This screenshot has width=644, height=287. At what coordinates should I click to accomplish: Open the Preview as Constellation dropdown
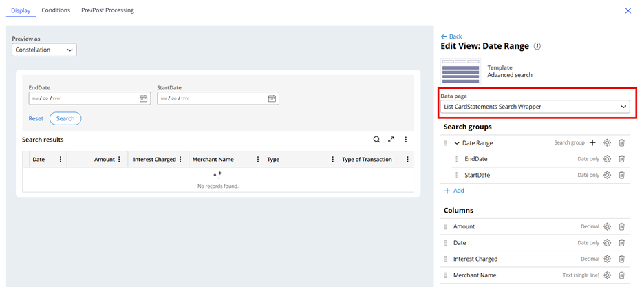click(44, 50)
